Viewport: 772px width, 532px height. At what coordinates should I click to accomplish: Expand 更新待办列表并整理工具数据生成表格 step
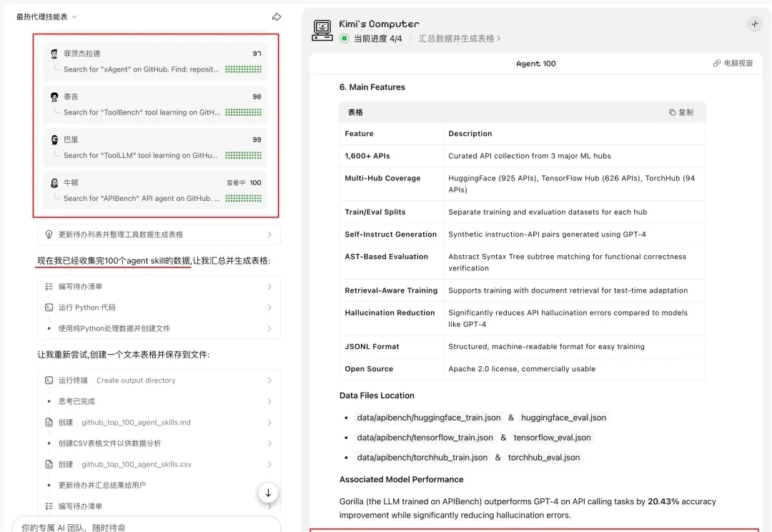158,235
